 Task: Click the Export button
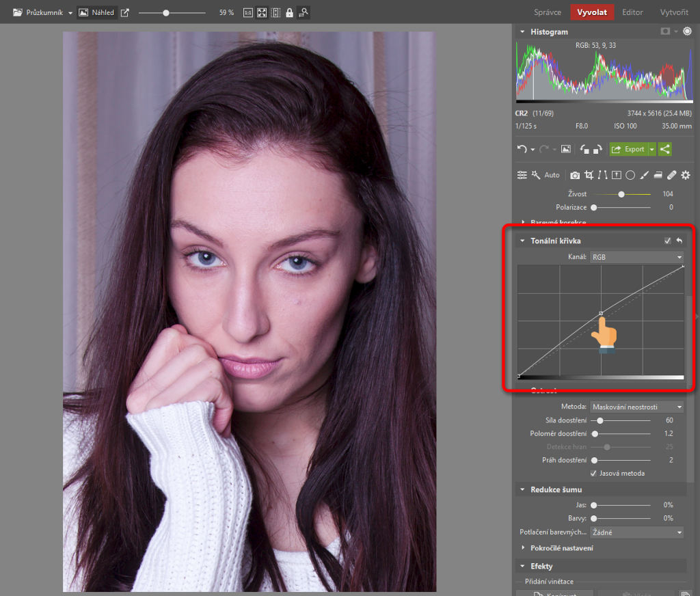pos(629,149)
